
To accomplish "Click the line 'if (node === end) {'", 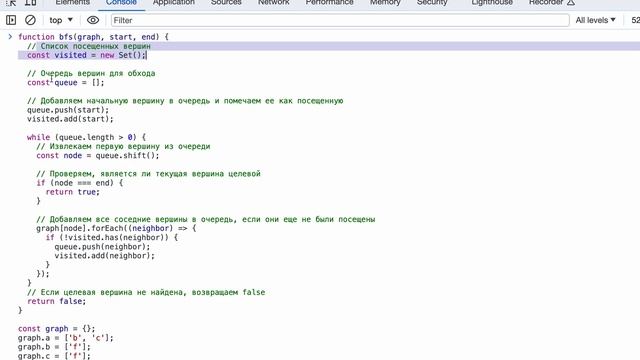I will point(80,183).
